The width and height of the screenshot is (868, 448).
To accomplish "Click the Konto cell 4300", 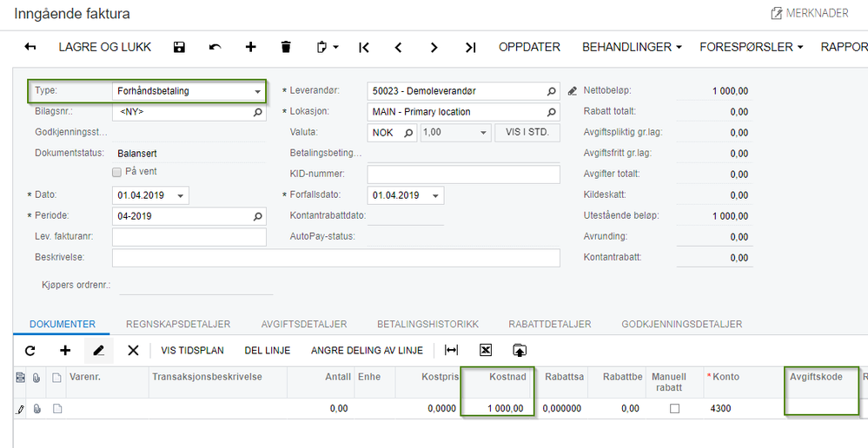I will click(743, 409).
